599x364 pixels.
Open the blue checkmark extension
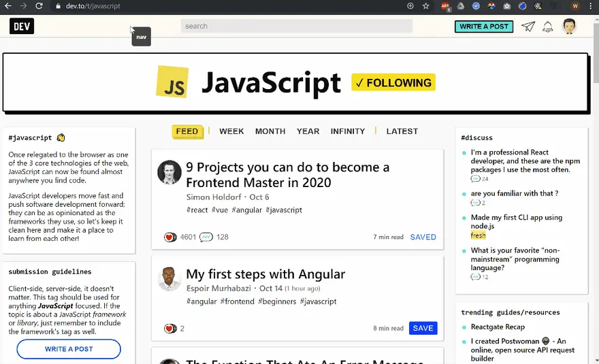(x=476, y=5)
